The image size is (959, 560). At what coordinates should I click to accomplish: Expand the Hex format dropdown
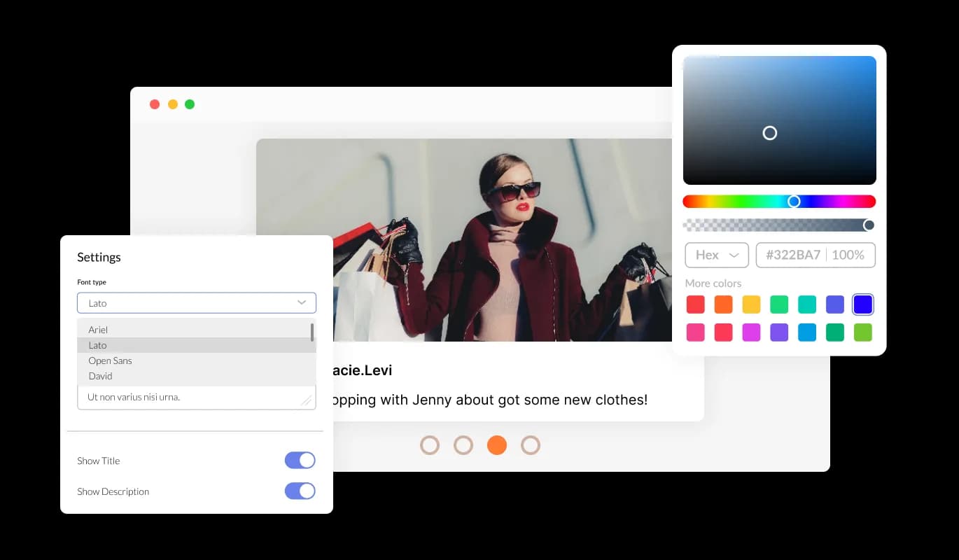[x=716, y=255]
